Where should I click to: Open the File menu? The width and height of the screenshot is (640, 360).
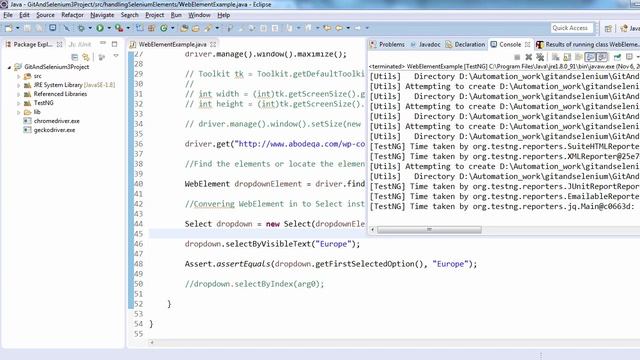pos(8,15)
